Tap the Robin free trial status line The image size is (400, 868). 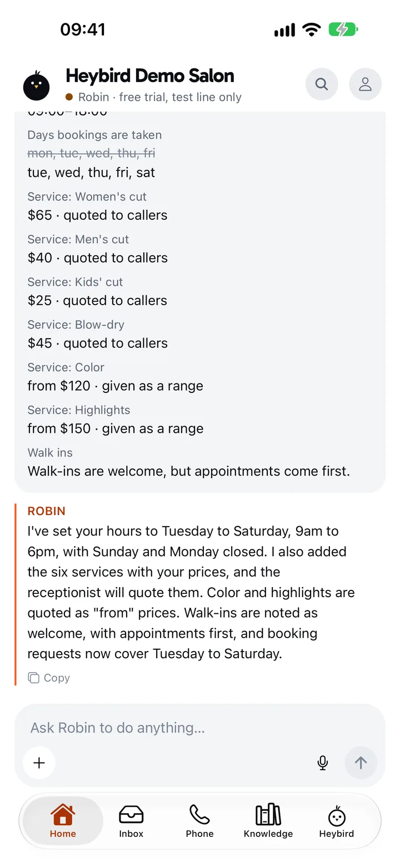click(x=153, y=97)
